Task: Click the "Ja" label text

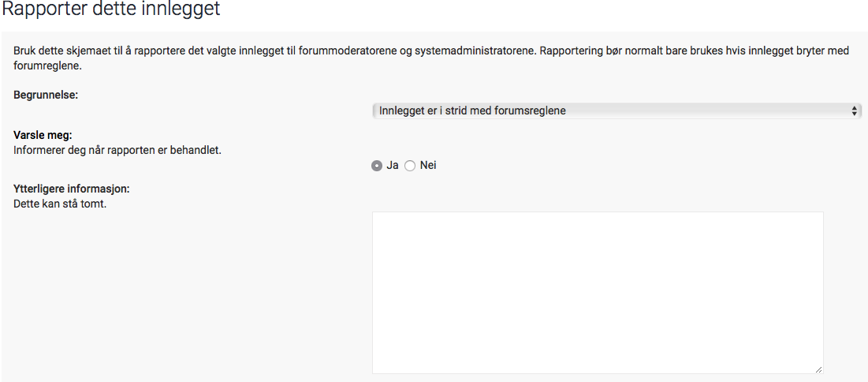Action: tap(393, 165)
